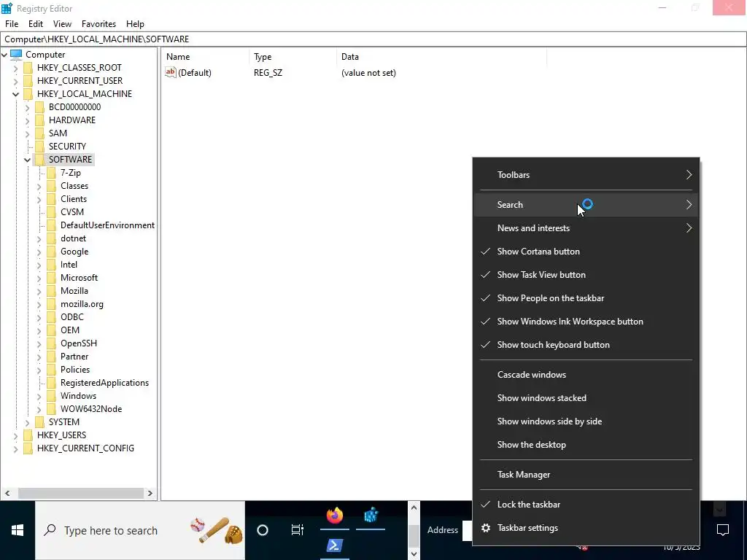Viewport: 747px width, 560px height.
Task: Toggle Show People on the taskbar
Action: pos(586,298)
